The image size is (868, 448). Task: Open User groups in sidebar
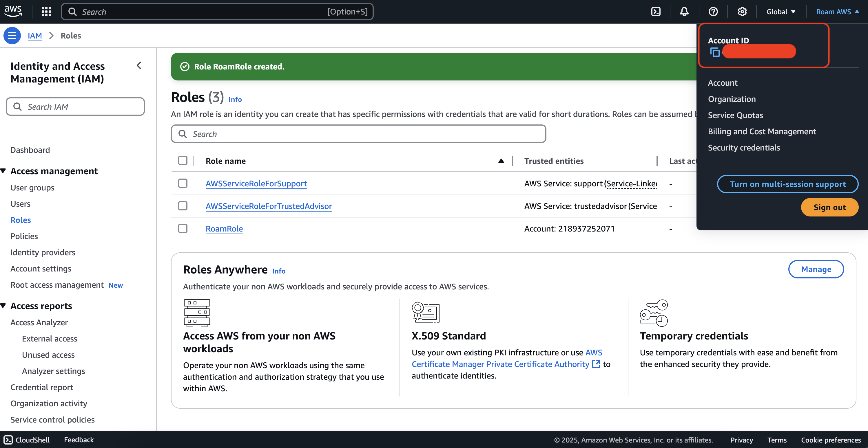pos(32,188)
